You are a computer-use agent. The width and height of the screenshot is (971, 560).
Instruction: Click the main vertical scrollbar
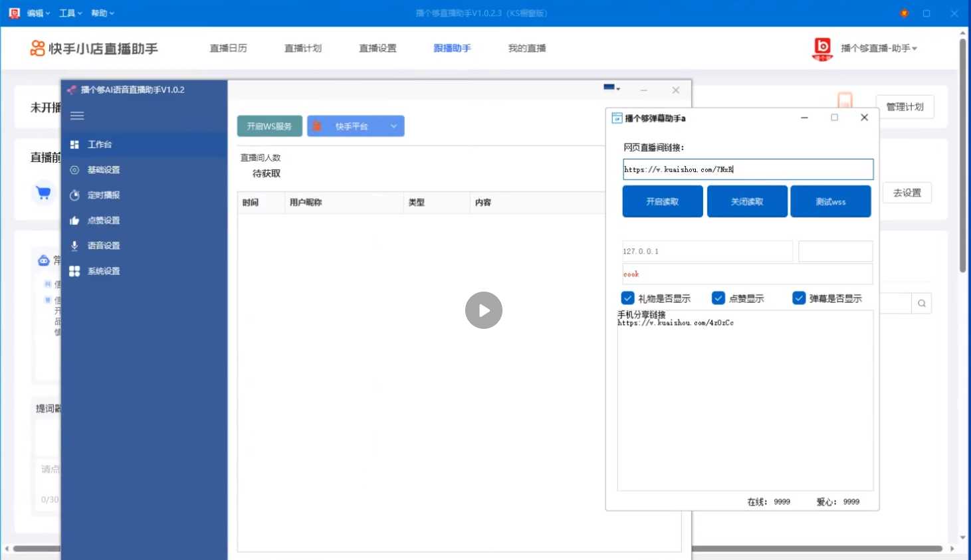pos(962,155)
